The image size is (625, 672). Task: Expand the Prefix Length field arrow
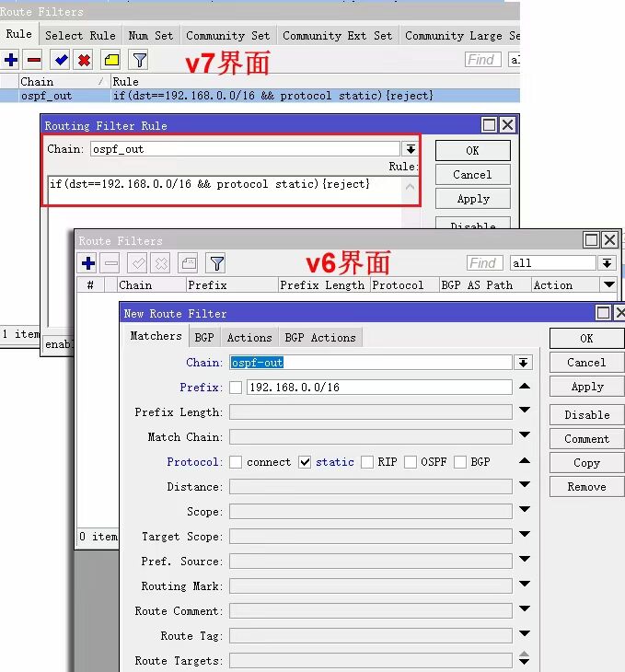coord(524,411)
